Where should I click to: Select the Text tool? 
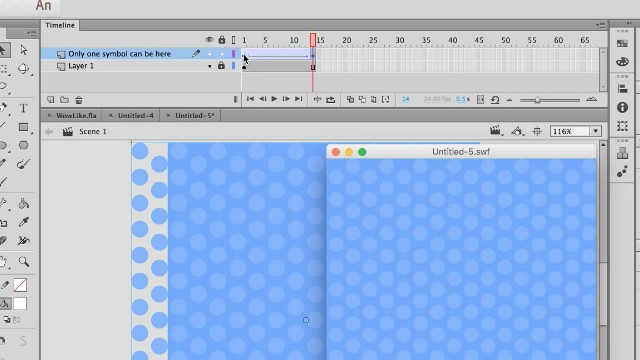[x=24, y=108]
